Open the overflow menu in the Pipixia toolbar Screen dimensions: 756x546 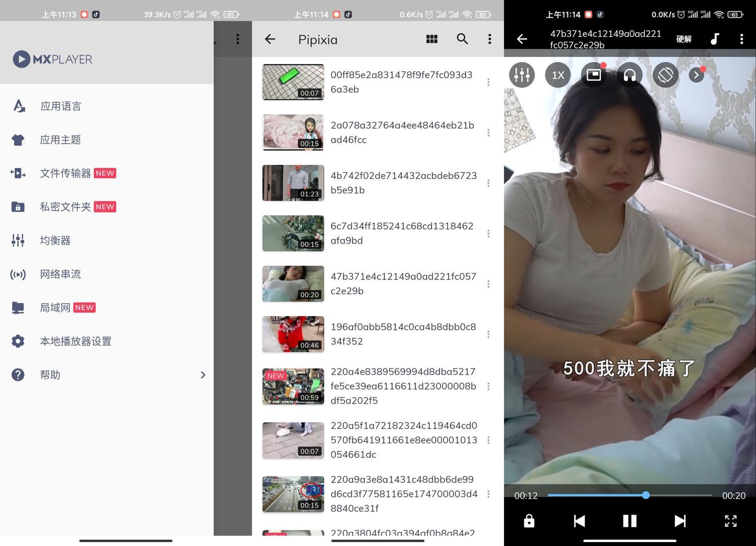[488, 39]
